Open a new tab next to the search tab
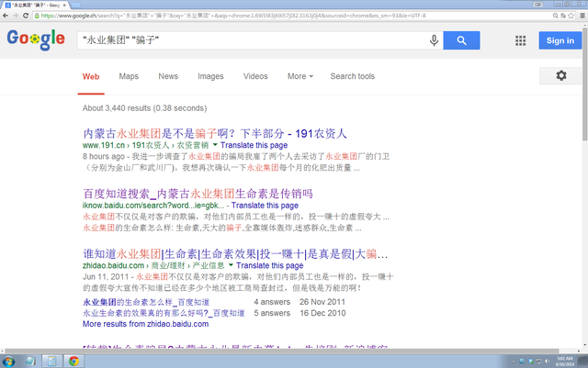Viewport: 588px width, 368px height. [75, 6]
